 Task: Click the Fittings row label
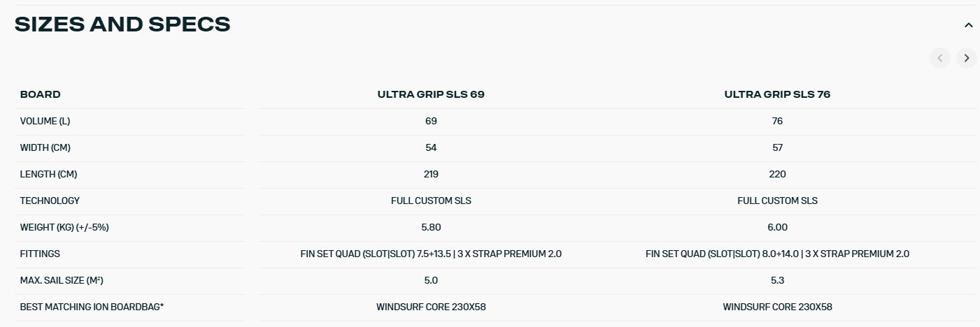click(40, 254)
